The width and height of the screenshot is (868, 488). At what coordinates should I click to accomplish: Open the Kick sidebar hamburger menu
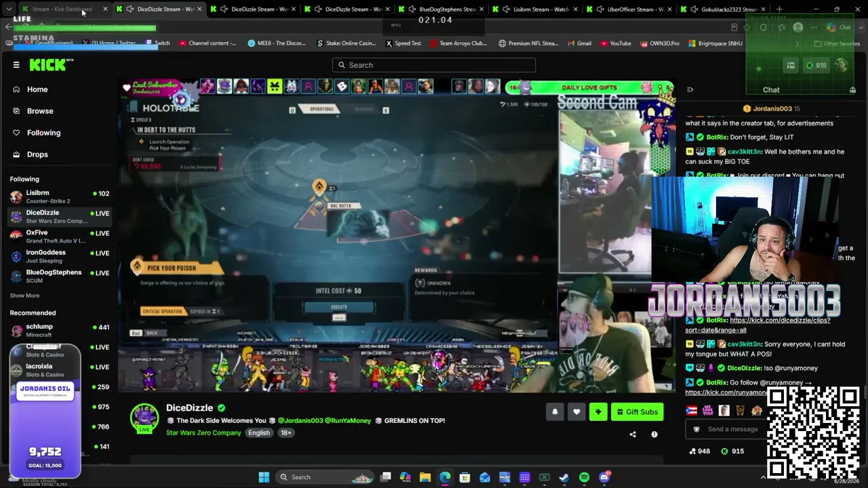[x=16, y=65]
